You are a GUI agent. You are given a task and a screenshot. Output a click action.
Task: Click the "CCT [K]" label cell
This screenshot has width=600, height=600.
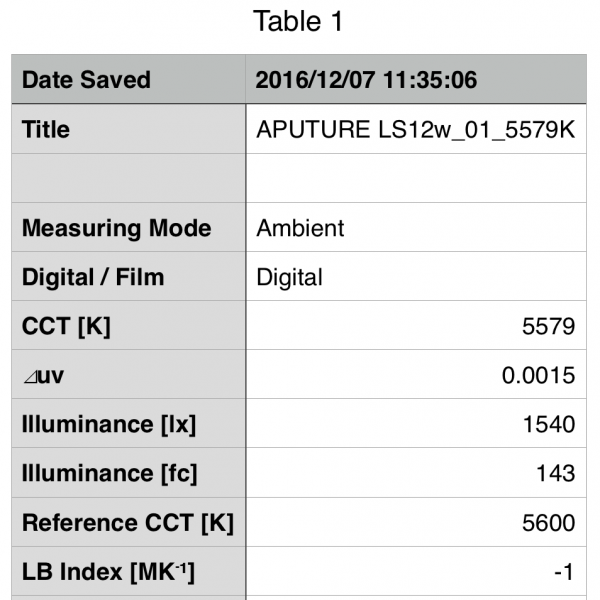tap(128, 325)
